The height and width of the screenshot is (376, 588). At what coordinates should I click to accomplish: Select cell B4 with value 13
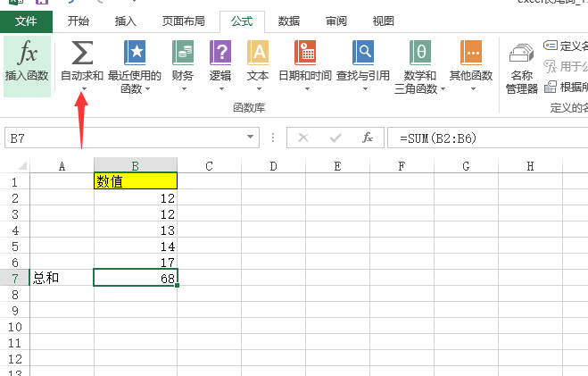tap(136, 230)
